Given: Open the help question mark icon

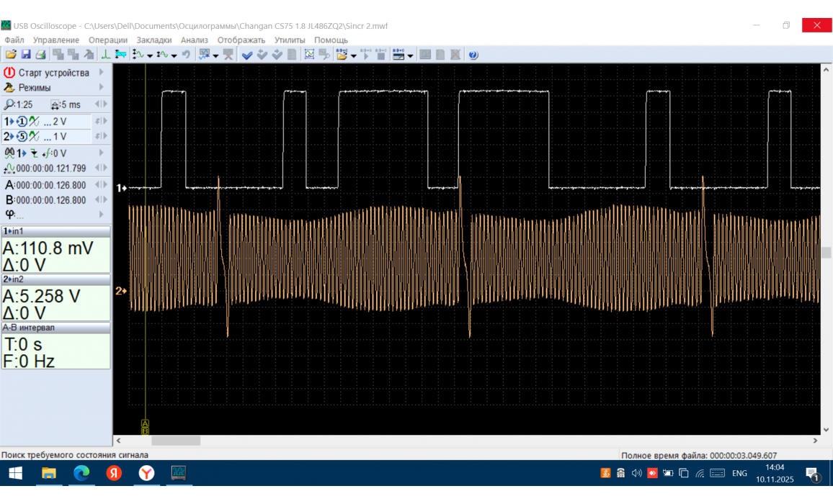Looking at the screenshot, I should click(473, 55).
